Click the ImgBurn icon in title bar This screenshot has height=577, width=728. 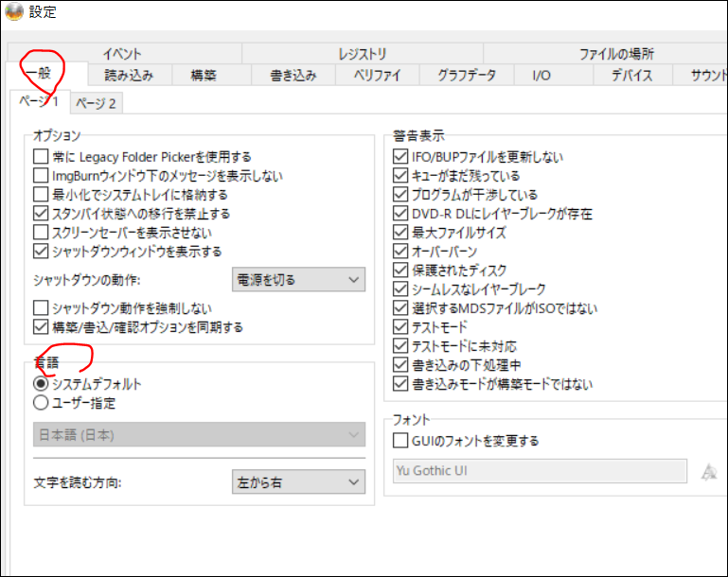pos(14,11)
